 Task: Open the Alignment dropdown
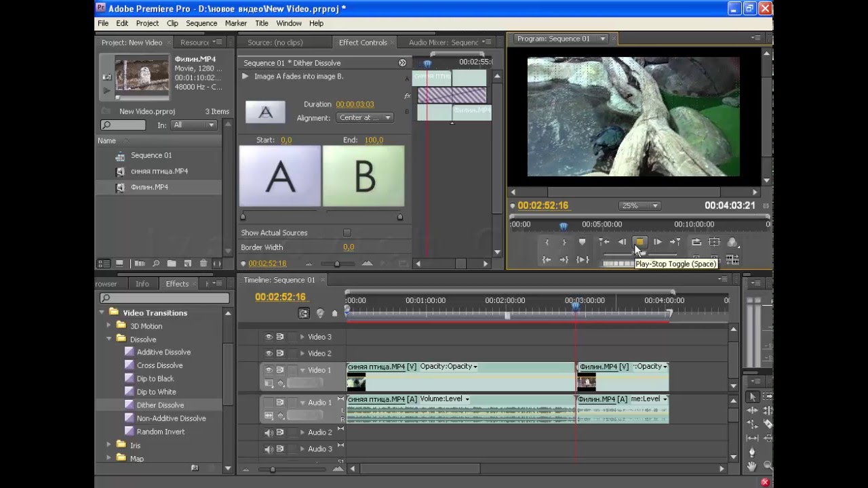(x=365, y=117)
